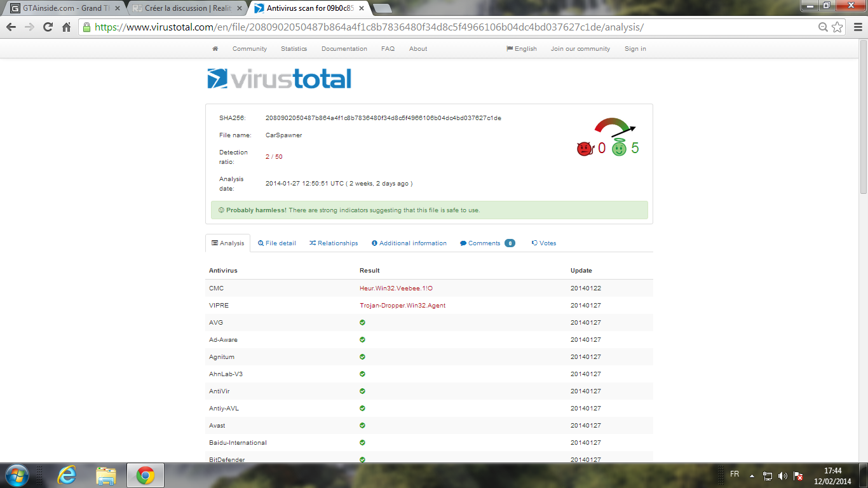Click the network tray icon
Viewport: 868px width, 488px height.
768,476
